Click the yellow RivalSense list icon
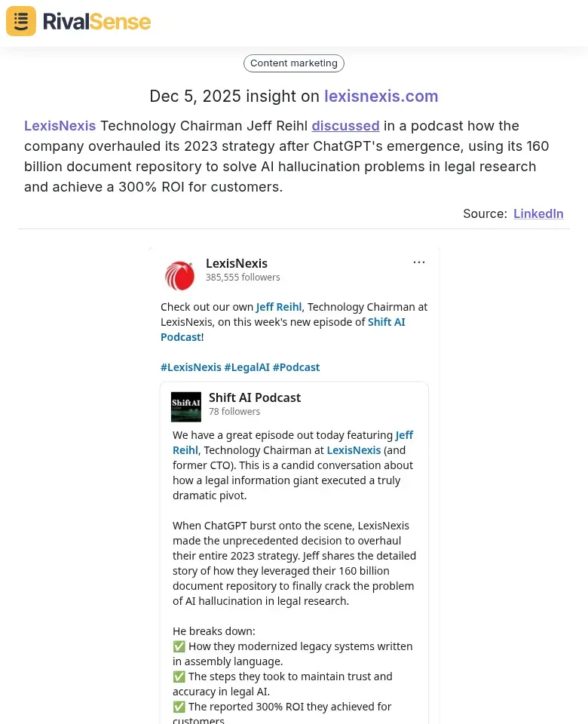588x724 pixels. pyautogui.click(x=20, y=21)
